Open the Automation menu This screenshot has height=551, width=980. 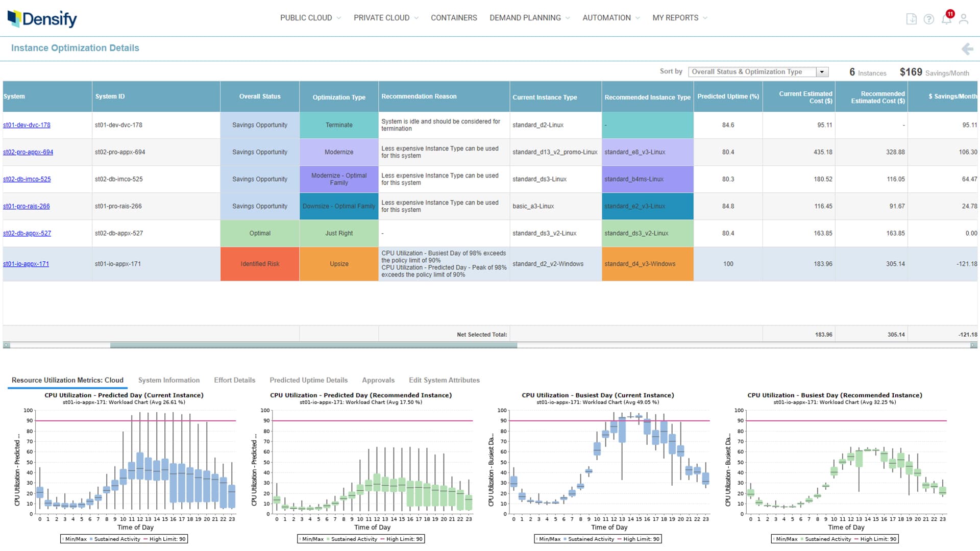point(606,17)
